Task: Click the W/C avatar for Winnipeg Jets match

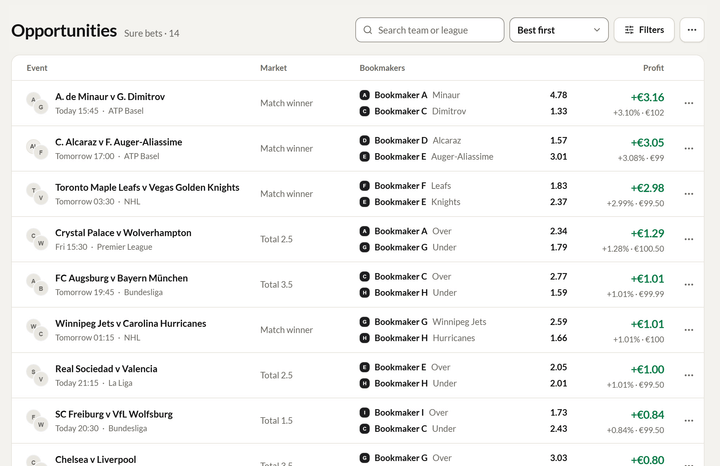Action: (37, 330)
